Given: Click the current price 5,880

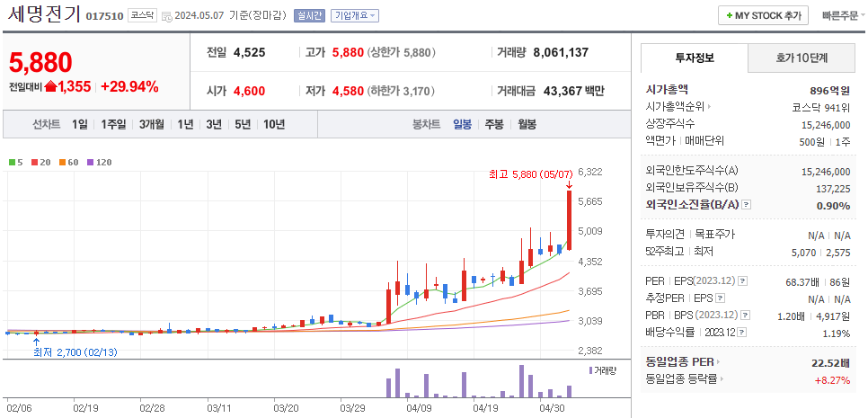Looking at the screenshot, I should pos(40,63).
